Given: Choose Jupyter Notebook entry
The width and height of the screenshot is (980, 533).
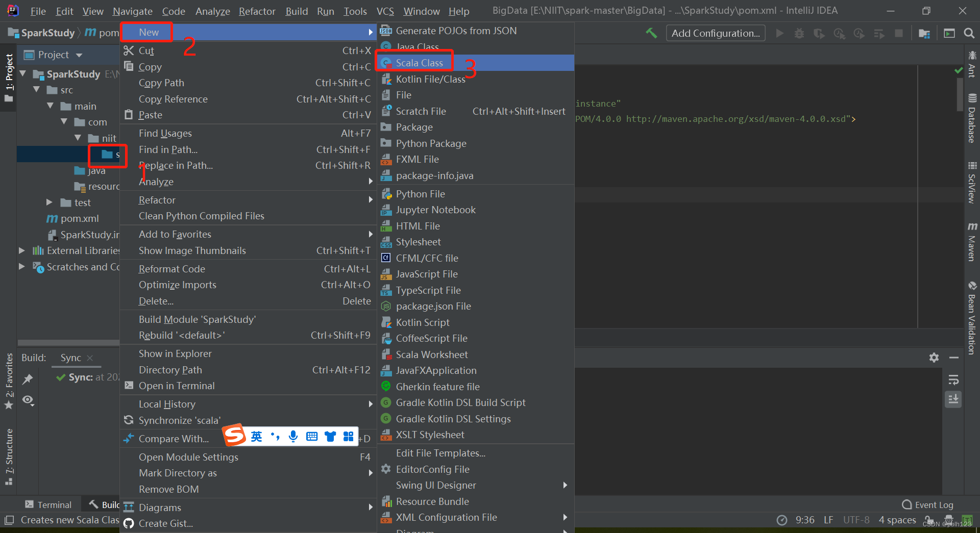Looking at the screenshot, I should pyautogui.click(x=476, y=210).
